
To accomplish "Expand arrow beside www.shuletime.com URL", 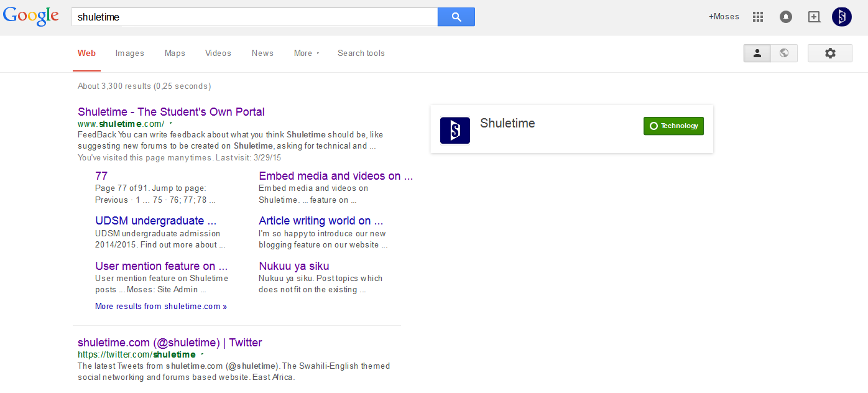I will coord(171,124).
